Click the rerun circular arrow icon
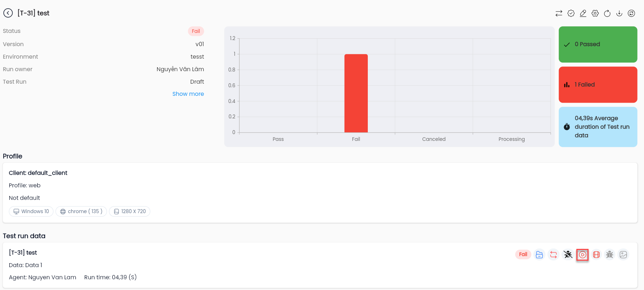 pyautogui.click(x=607, y=13)
